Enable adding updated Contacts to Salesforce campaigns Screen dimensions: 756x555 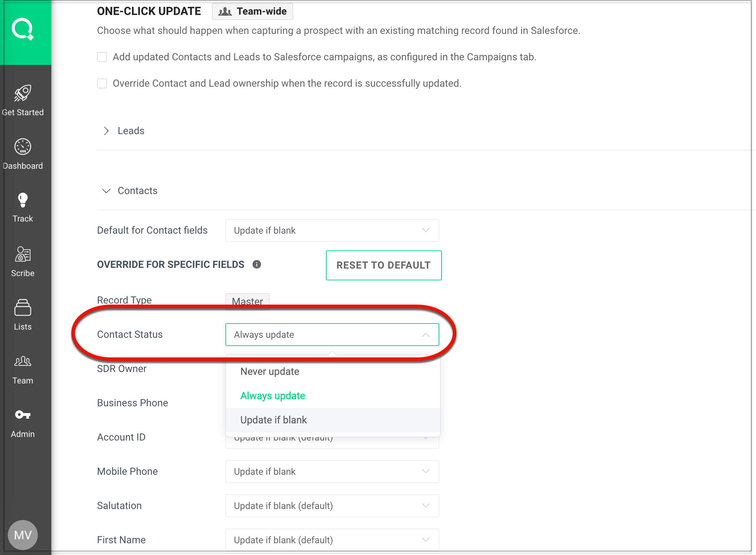click(x=102, y=57)
